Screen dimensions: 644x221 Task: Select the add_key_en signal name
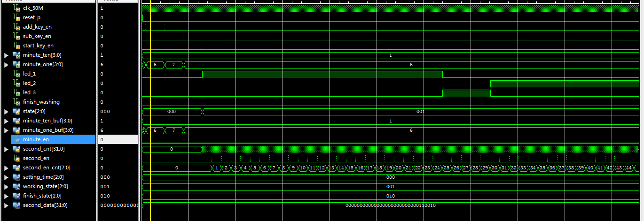tap(37, 27)
